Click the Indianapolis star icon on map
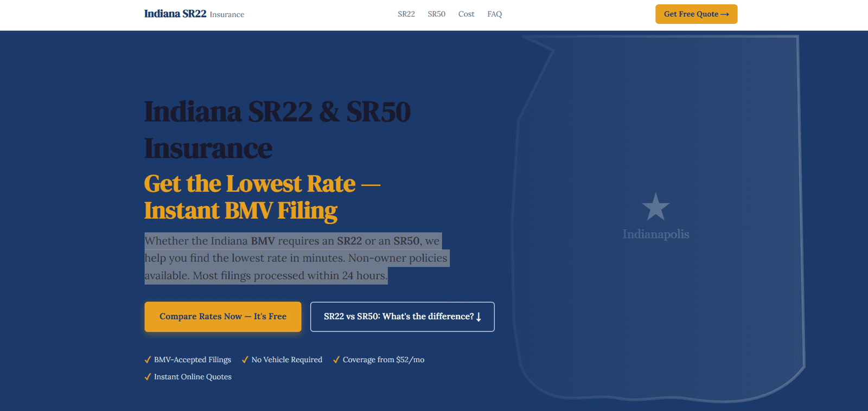The width and height of the screenshot is (868, 411). (x=655, y=207)
